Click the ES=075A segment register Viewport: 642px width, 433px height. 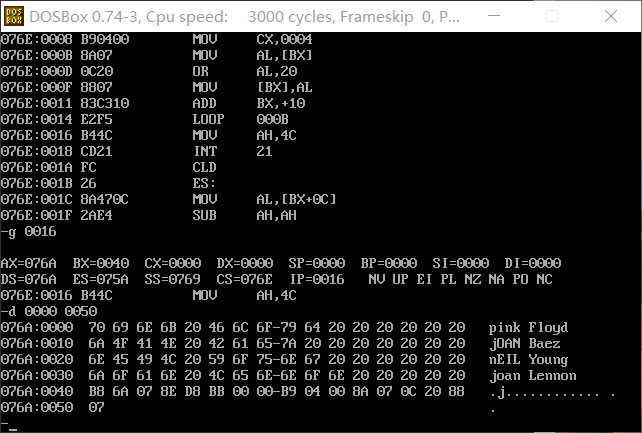[101, 279]
